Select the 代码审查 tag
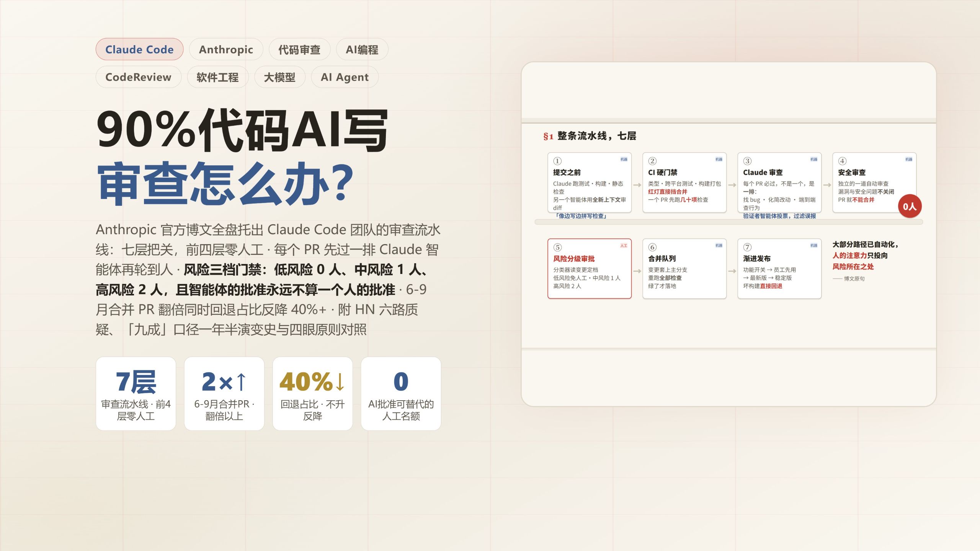980x551 pixels. (299, 49)
